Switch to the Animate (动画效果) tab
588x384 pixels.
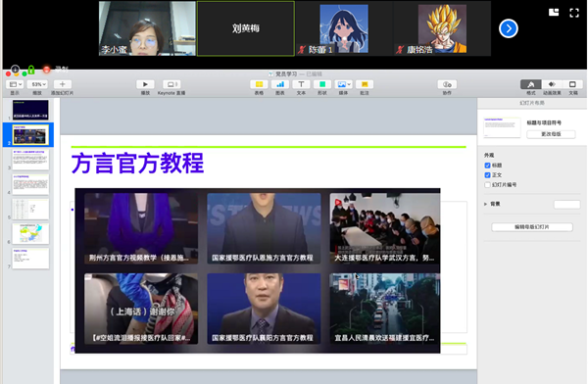[552, 84]
